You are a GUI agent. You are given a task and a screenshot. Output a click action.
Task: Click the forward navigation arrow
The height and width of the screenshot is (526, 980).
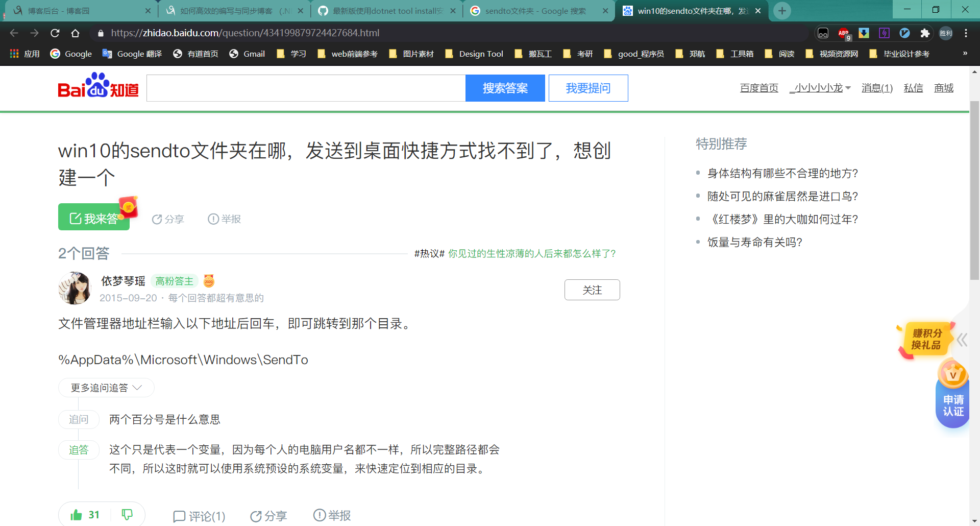(x=34, y=33)
